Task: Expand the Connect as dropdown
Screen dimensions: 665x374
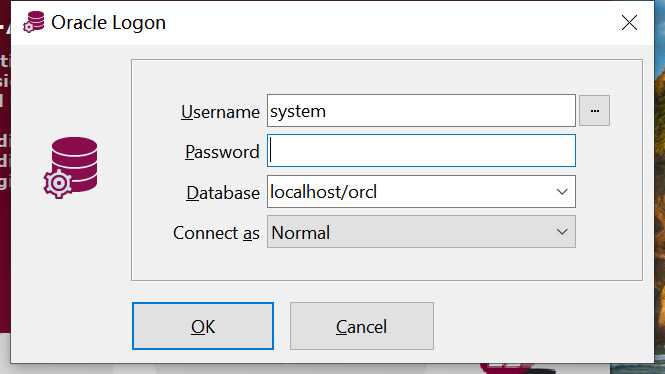Action: coord(421,232)
